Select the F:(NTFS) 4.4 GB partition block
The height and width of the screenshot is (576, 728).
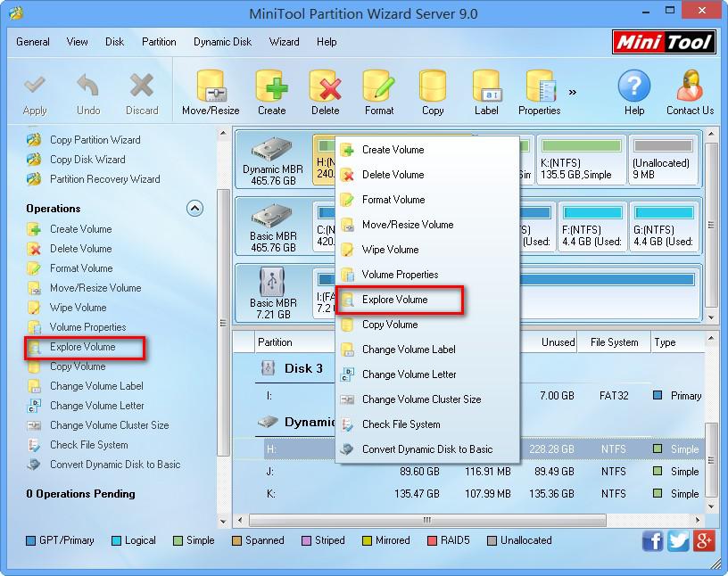coord(592,226)
